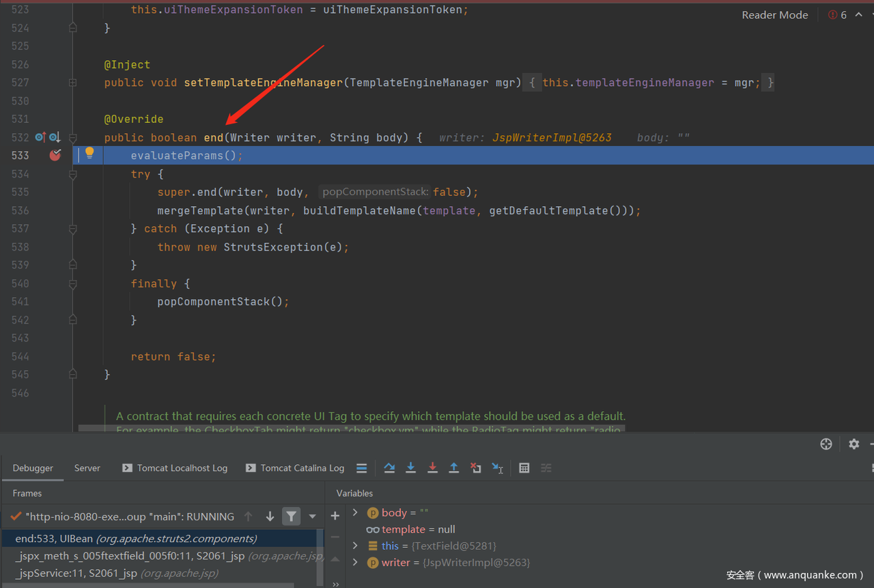The image size is (874, 588).
Task: Click the Step Over debugger icon
Action: 389,468
